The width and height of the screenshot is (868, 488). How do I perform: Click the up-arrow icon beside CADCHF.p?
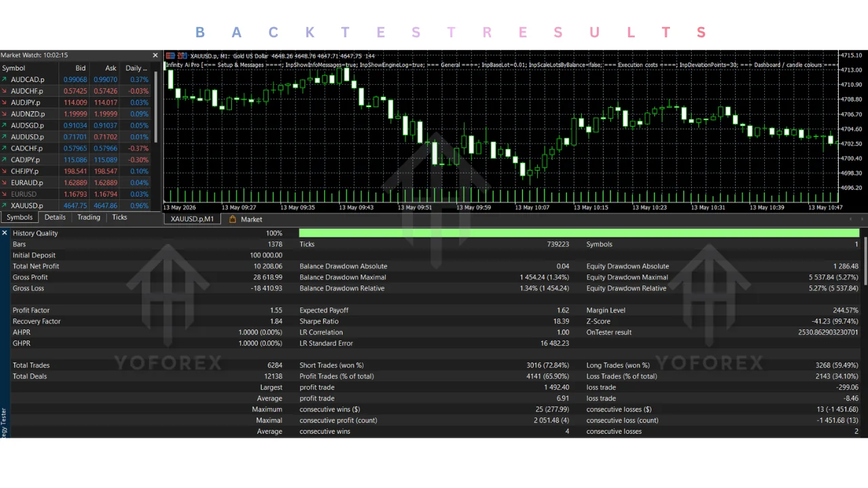pyautogui.click(x=5, y=148)
